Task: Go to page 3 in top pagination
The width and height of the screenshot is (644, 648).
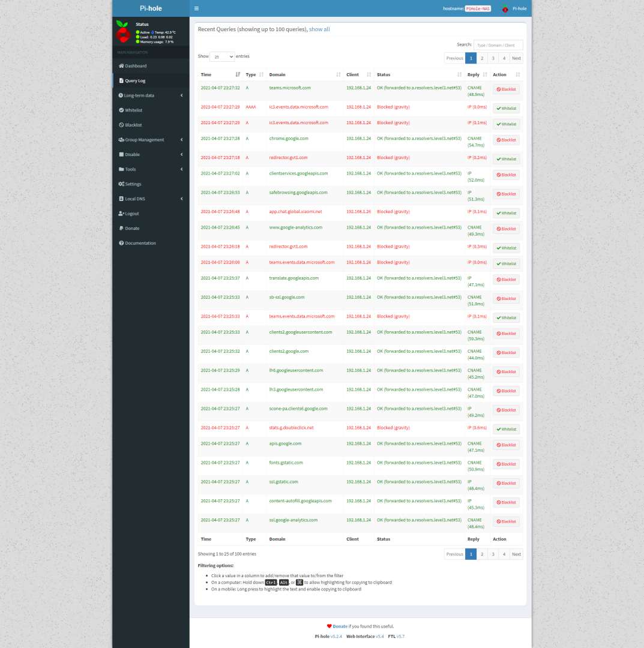Action: (493, 58)
